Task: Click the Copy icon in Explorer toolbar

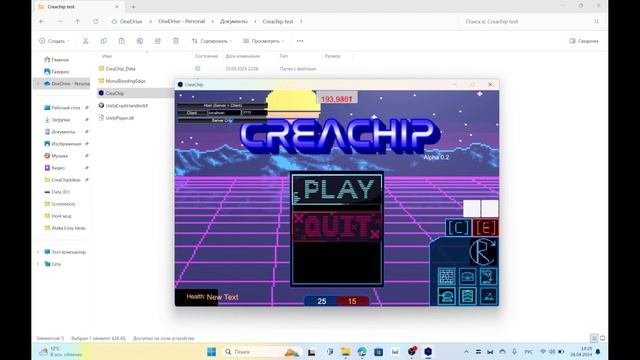Action: [104, 41]
